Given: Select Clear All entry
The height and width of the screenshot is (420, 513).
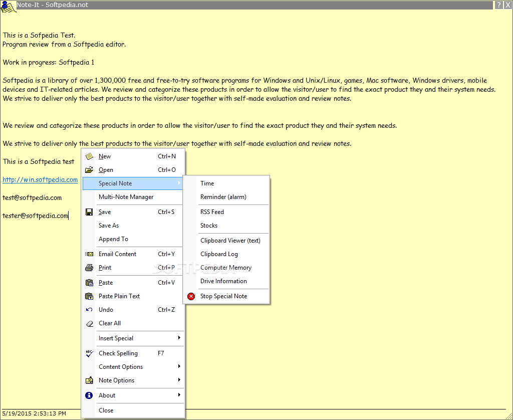Looking at the screenshot, I should click(133, 323).
